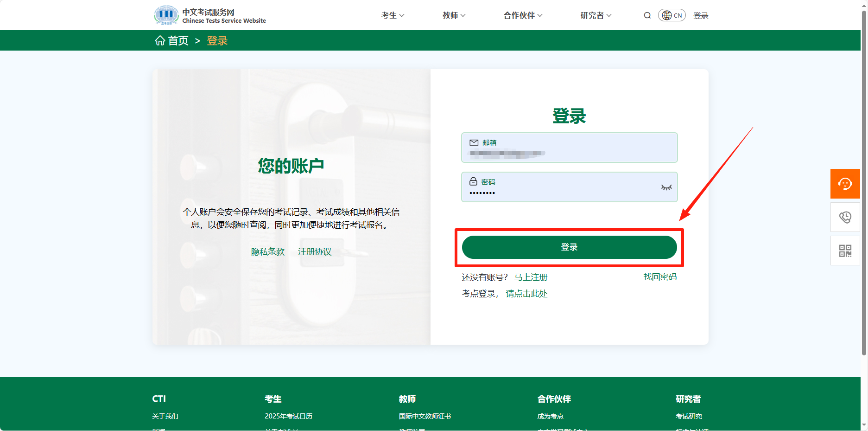Show the QR code sidebar icon
Screen dimensions: 868x431
pos(845,251)
